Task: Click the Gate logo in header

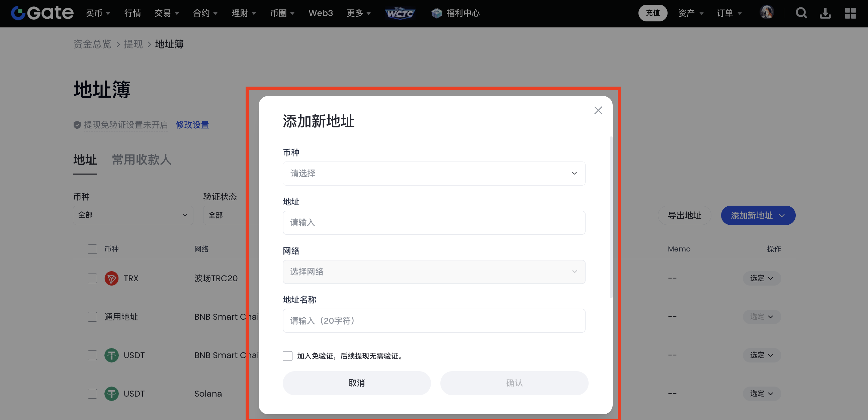Action: point(42,13)
